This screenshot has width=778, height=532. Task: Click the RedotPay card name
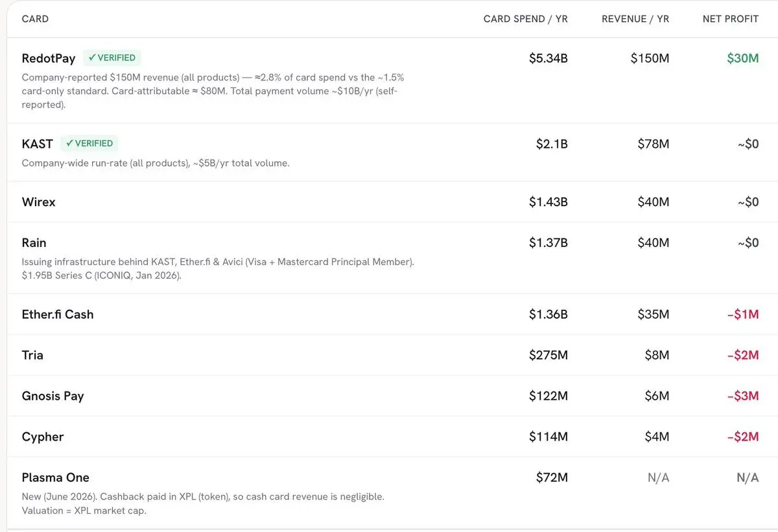[49, 58]
